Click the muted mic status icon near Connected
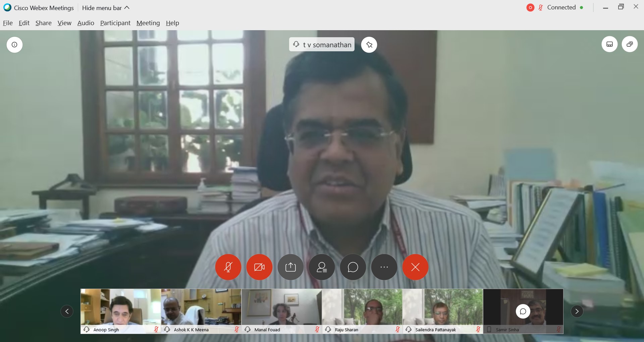644x342 pixels. tap(541, 7)
